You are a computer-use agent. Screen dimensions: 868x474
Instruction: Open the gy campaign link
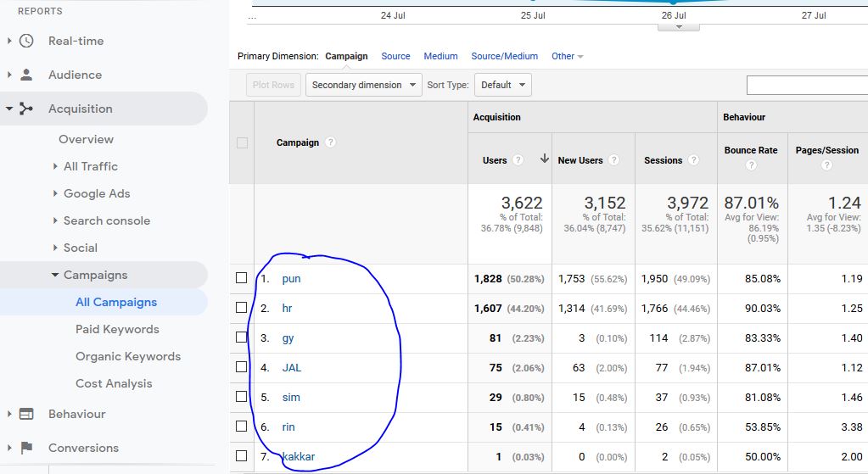[288, 338]
